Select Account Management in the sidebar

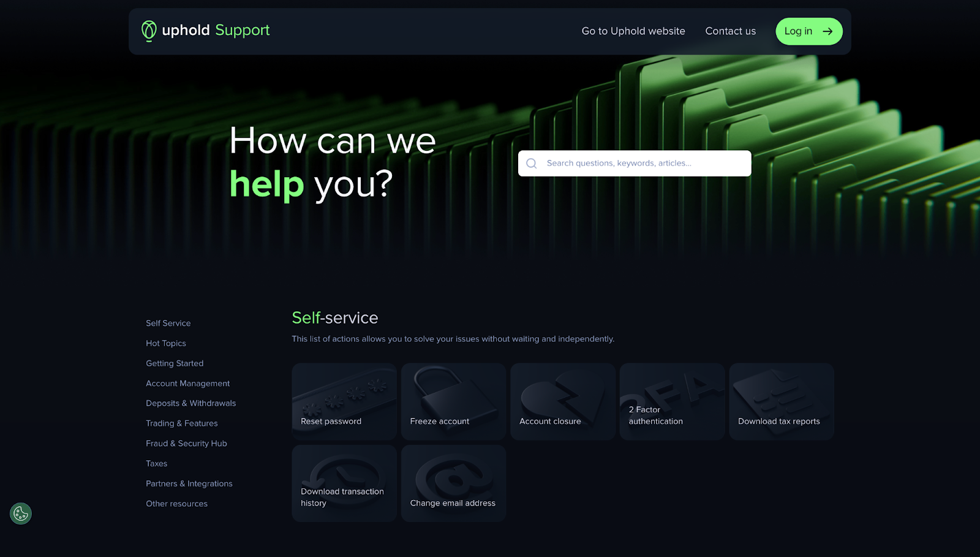point(188,384)
